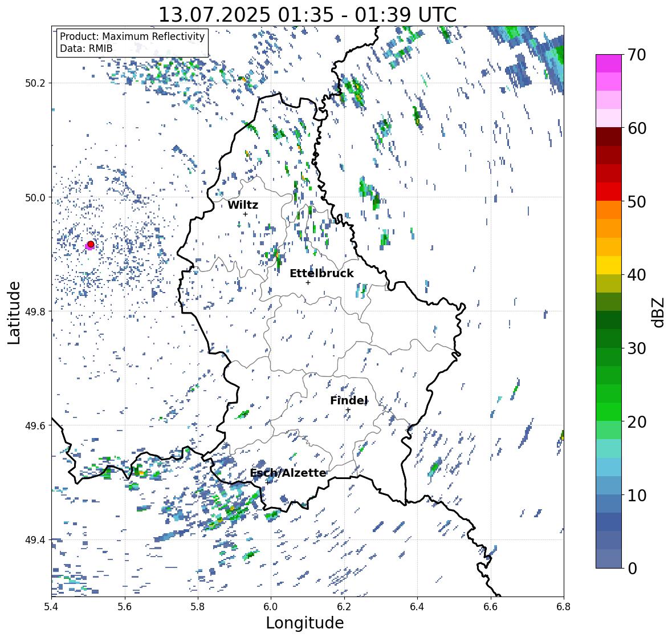Image resolution: width=672 pixels, height=637 pixels.
Task: Click longitude tick label 6.0
Action: (271, 606)
